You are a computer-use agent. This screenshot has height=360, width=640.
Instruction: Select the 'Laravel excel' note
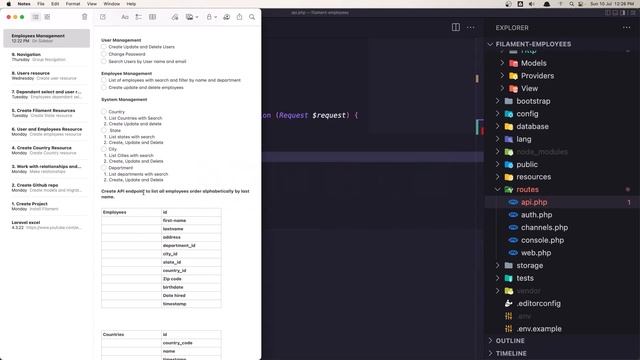tap(47, 225)
